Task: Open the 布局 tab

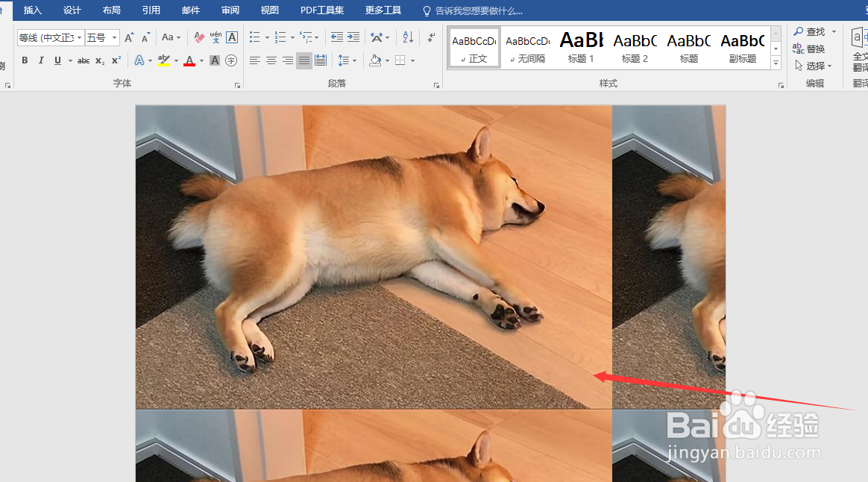Action: click(x=112, y=10)
